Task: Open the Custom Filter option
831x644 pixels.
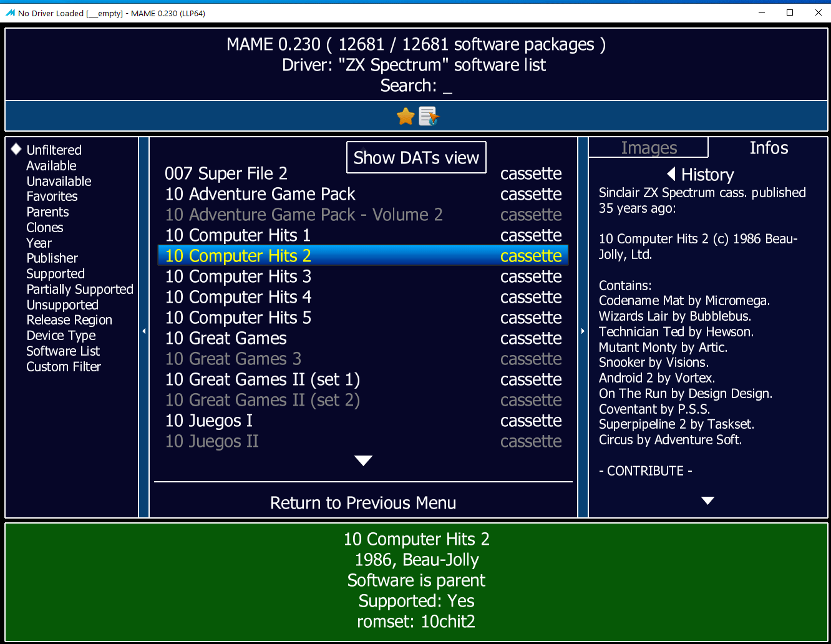Action: point(64,367)
